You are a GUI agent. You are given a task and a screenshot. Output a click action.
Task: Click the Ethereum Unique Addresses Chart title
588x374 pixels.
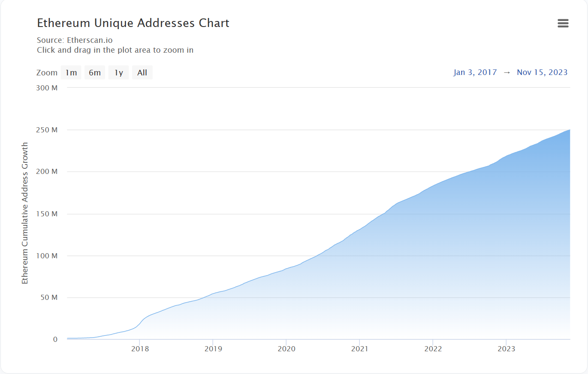click(133, 23)
